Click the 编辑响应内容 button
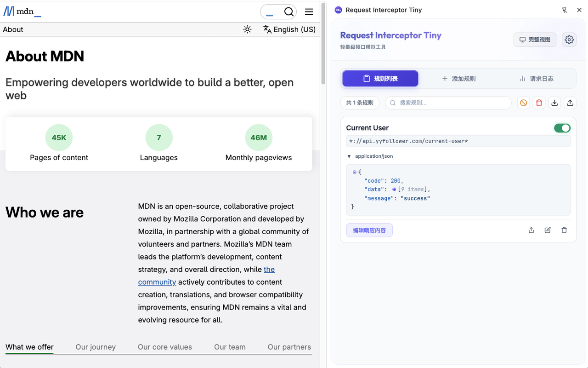This screenshot has height=368, width=588. 369,230
